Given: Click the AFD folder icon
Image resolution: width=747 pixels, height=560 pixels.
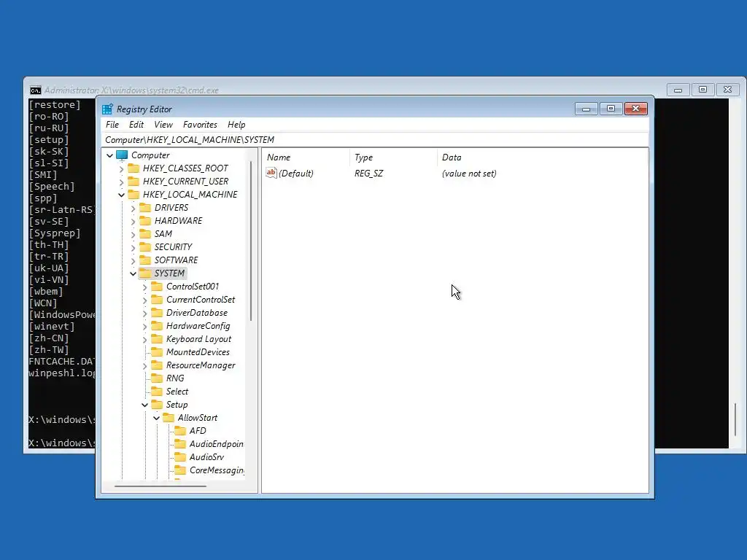Looking at the screenshot, I should (180, 430).
